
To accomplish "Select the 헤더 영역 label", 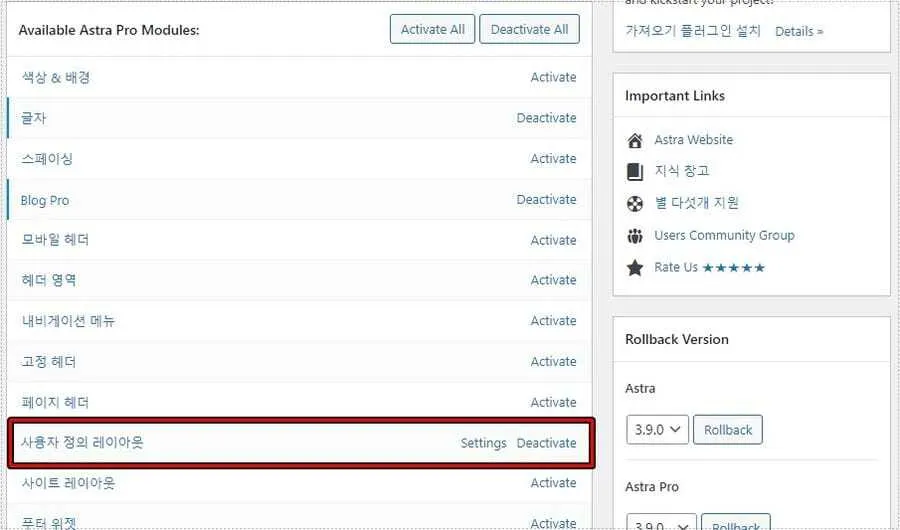I will click(x=49, y=280).
